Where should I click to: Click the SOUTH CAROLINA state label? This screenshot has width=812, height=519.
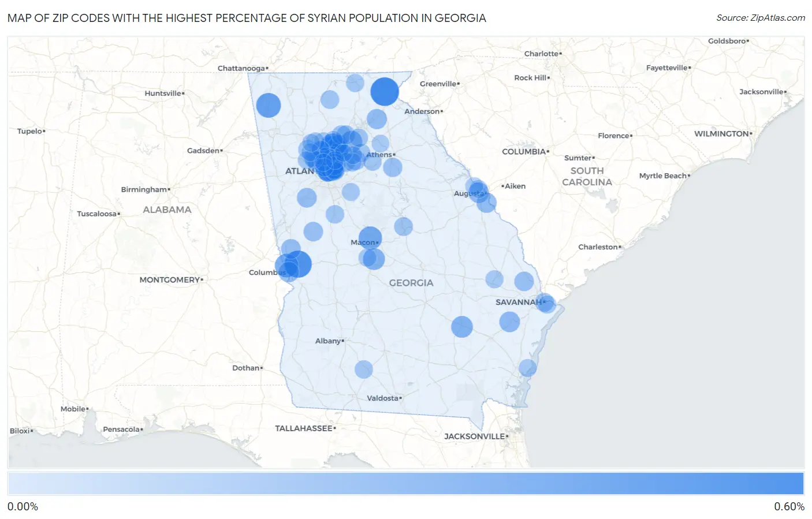coord(587,176)
